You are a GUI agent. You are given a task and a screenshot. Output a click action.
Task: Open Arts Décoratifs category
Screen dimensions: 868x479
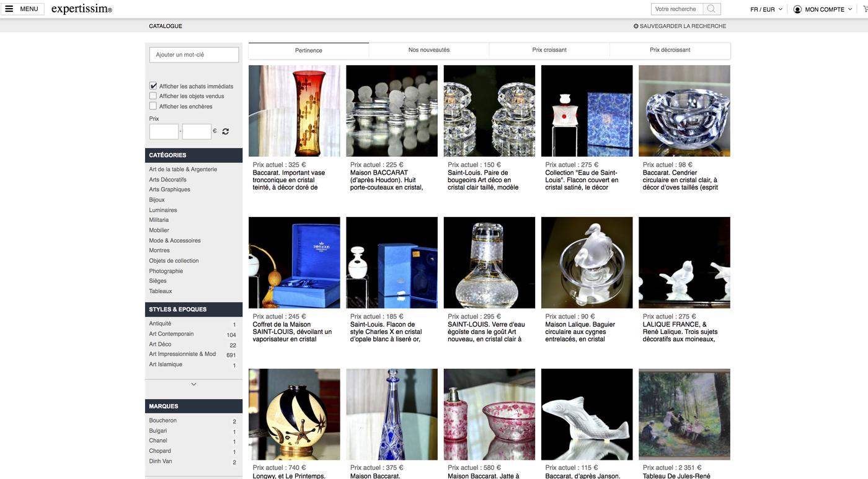pyautogui.click(x=167, y=180)
